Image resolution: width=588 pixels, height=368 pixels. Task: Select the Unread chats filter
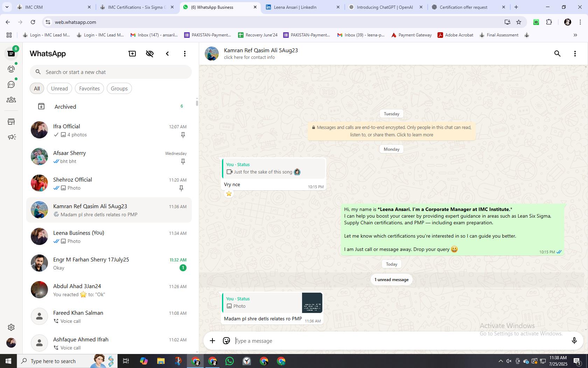59,88
